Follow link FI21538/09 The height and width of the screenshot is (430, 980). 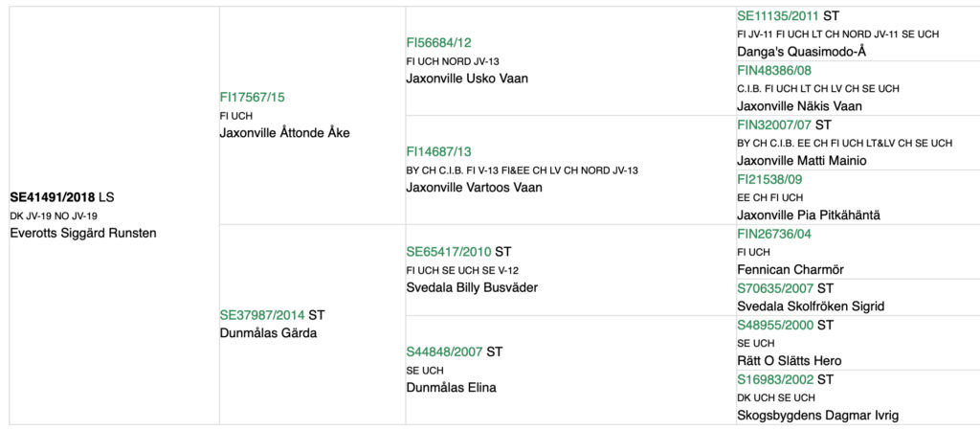[769, 179]
